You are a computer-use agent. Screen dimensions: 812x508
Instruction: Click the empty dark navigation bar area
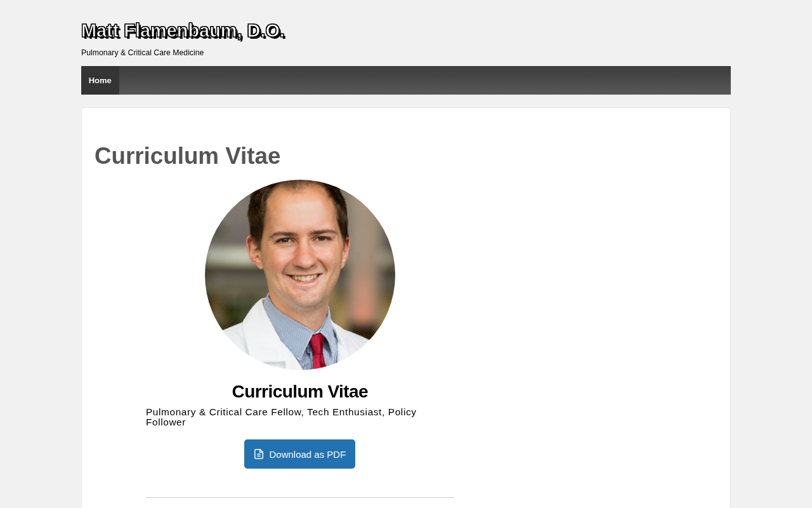425,81
